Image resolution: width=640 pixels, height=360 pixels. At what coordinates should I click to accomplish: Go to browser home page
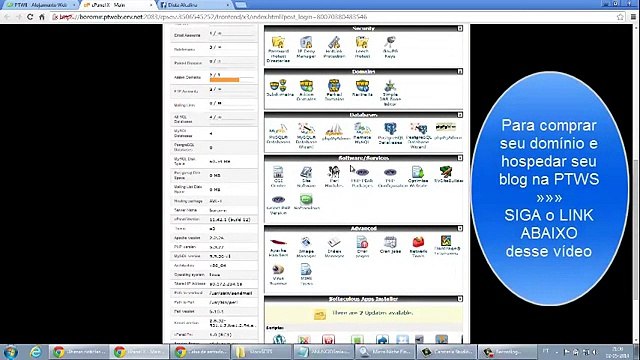click(x=42, y=17)
